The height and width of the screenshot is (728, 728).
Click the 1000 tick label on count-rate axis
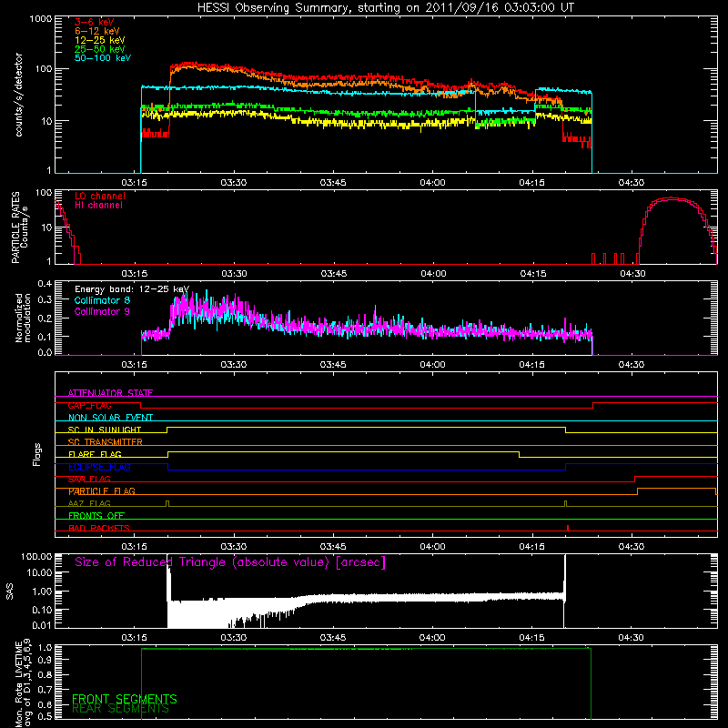click(x=40, y=19)
